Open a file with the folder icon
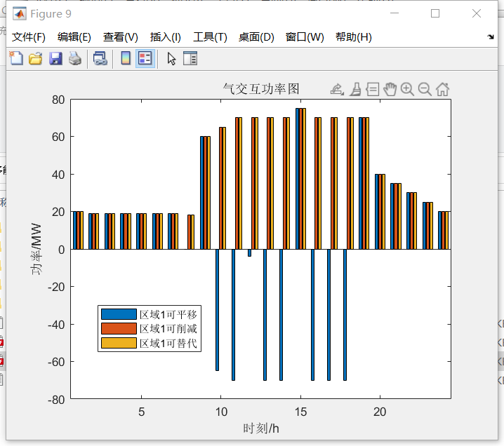The image size is (504, 446). pos(36,58)
